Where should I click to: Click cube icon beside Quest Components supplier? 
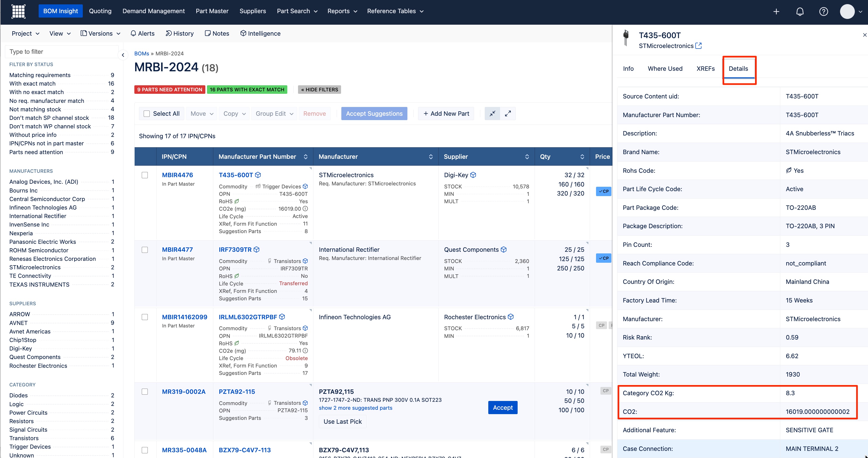pyautogui.click(x=503, y=249)
